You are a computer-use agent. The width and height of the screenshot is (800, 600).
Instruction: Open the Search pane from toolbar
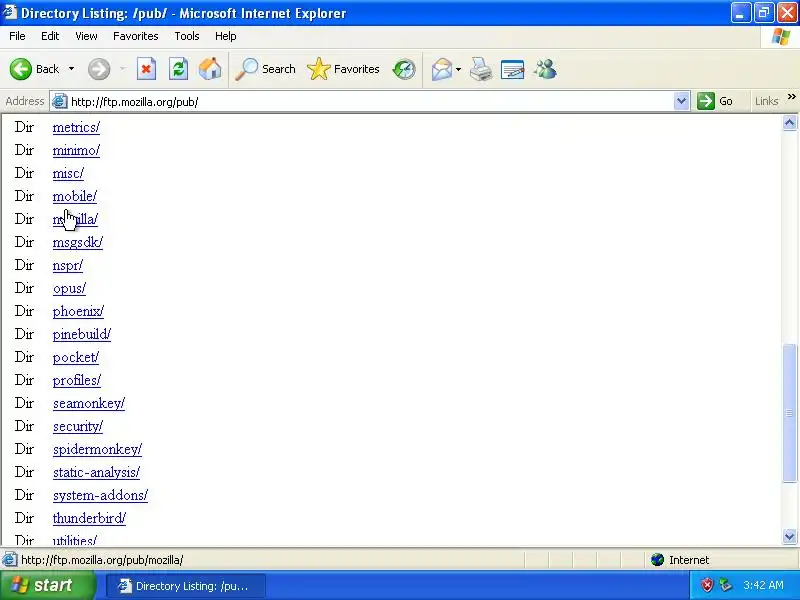265,69
